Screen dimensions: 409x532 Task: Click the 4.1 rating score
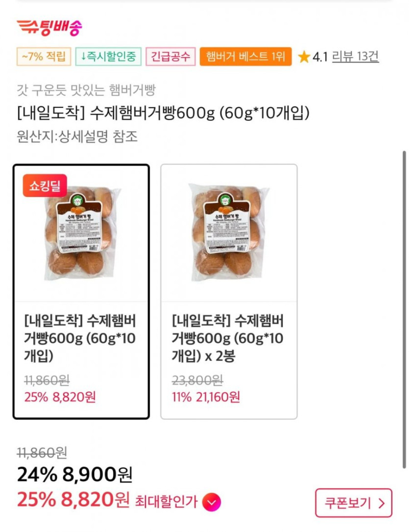(x=320, y=57)
